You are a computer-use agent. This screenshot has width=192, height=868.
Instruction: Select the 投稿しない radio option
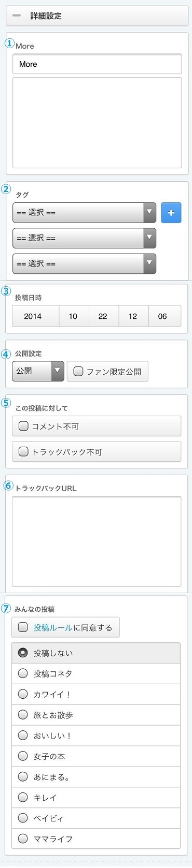(x=96, y=653)
